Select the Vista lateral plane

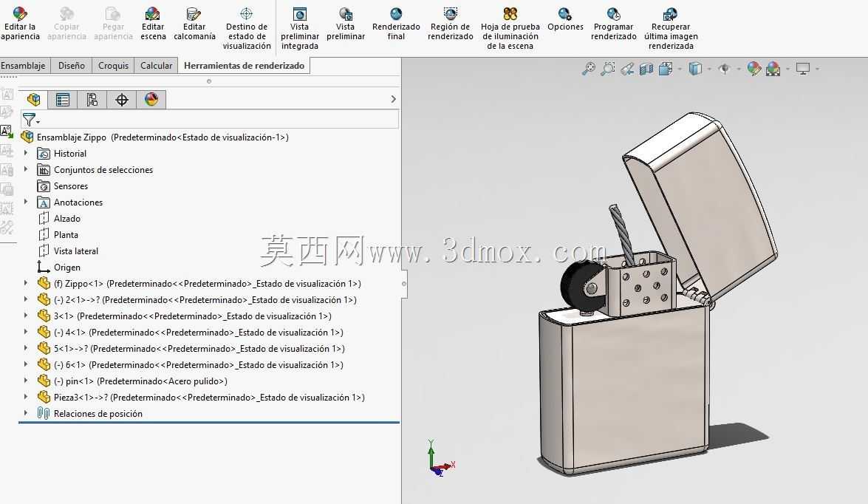pos(67,251)
